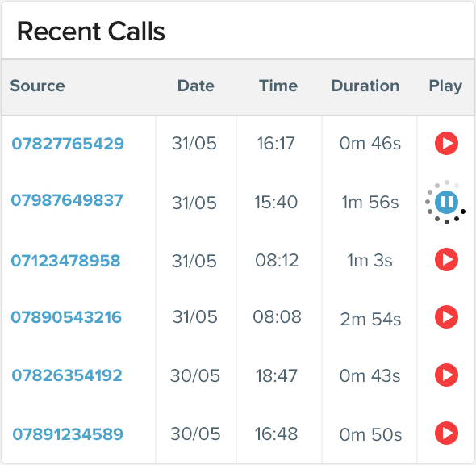Sort calls by the Source column
The height and width of the screenshot is (465, 476).
click(38, 86)
